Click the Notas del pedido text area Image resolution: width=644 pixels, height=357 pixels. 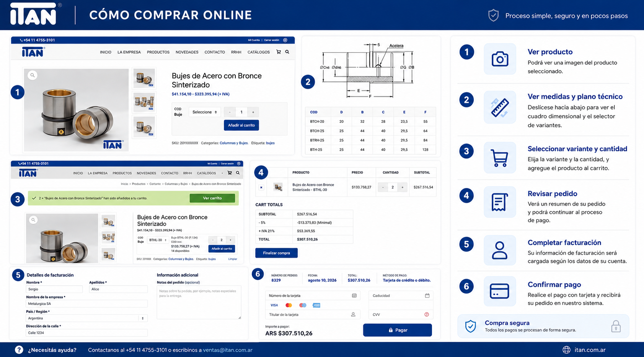point(199,302)
